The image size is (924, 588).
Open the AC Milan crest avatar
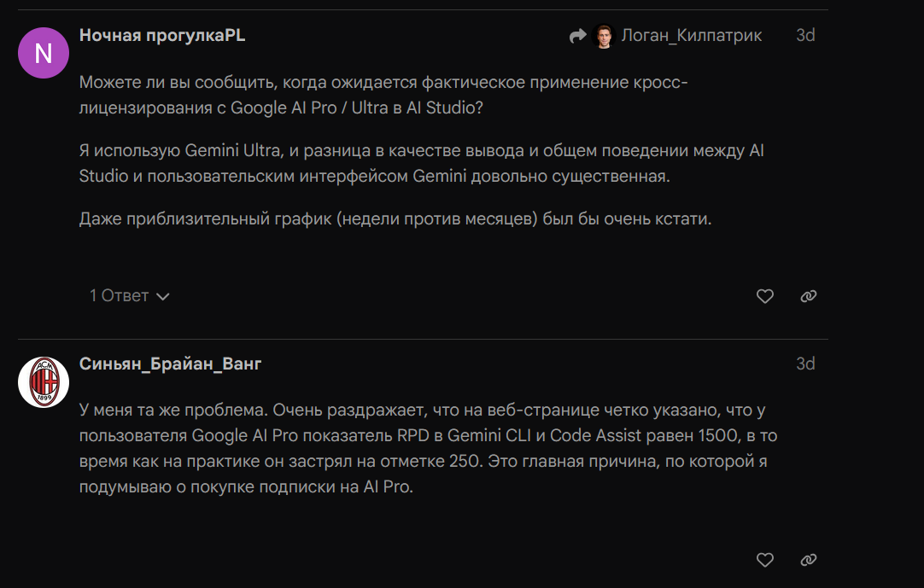point(44,381)
